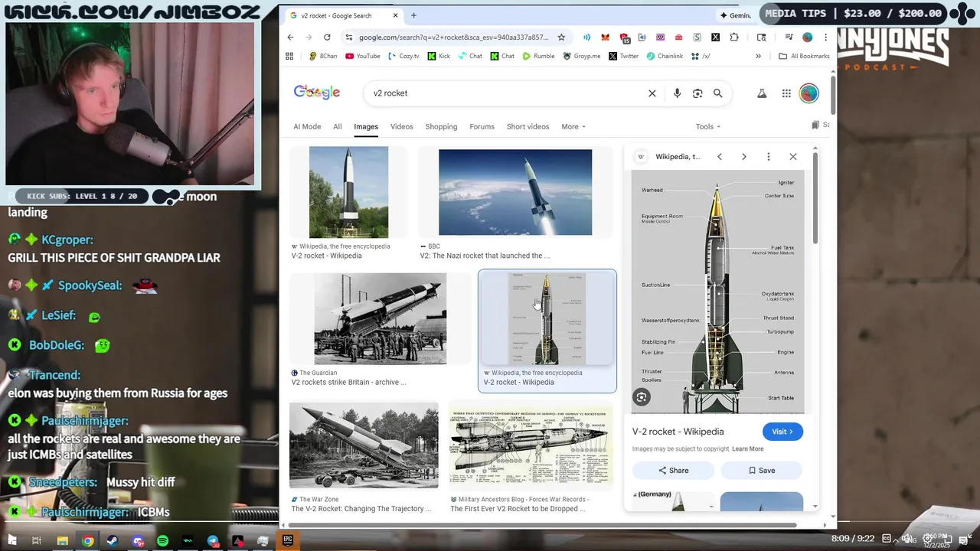Open The Guardian V2 rockets thumbnail
The image size is (980, 551).
381,319
